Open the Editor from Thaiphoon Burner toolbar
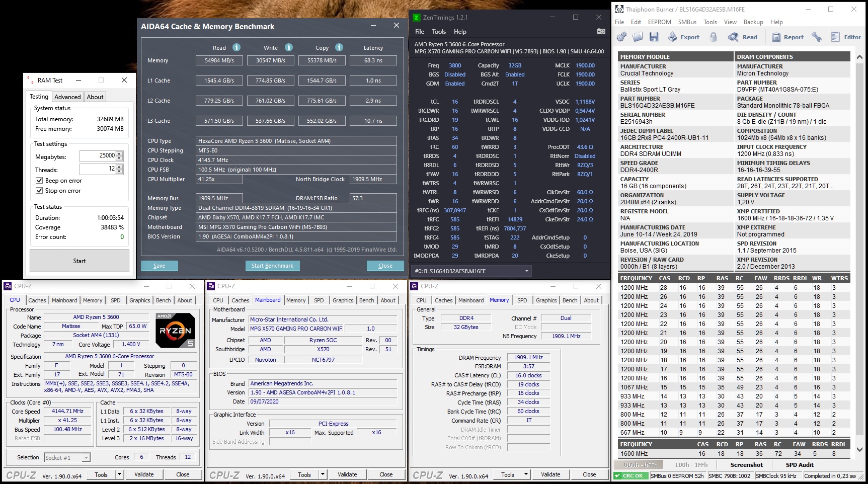This screenshot has height=484, width=868. pyautogui.click(x=846, y=37)
